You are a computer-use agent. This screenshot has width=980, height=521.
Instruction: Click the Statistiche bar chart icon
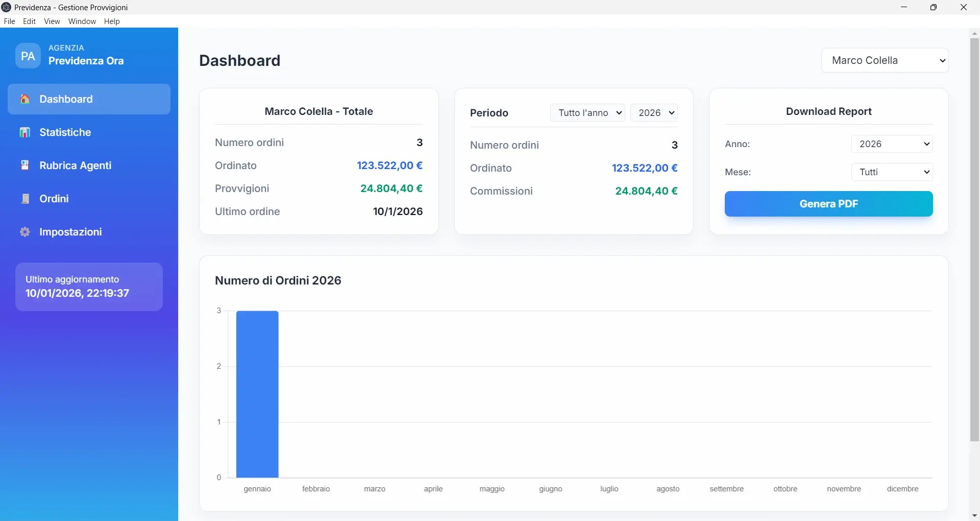tap(24, 132)
